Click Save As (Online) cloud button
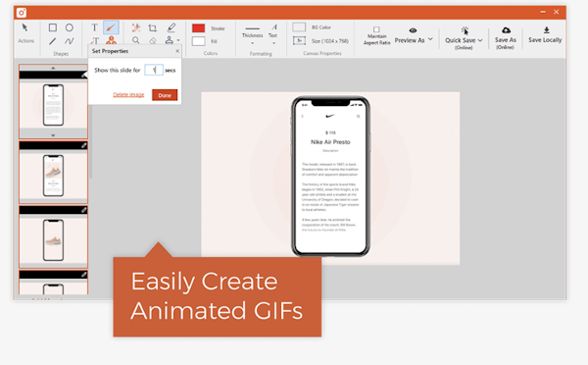This screenshot has height=365, width=588. click(506, 38)
